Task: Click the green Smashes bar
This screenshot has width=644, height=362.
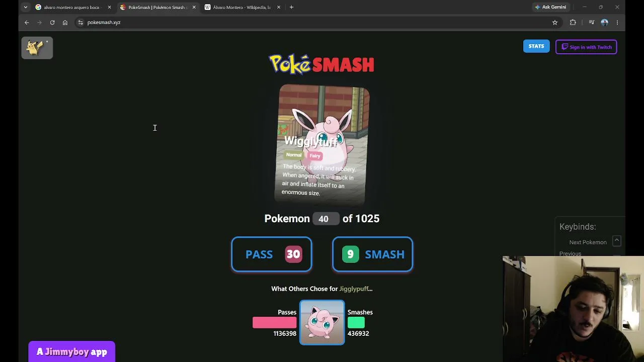Action: pos(356,323)
